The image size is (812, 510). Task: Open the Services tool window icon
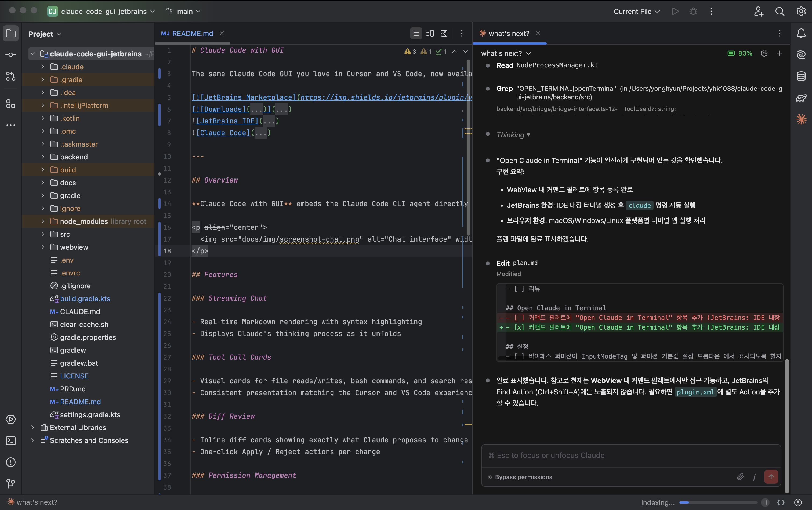click(11, 419)
